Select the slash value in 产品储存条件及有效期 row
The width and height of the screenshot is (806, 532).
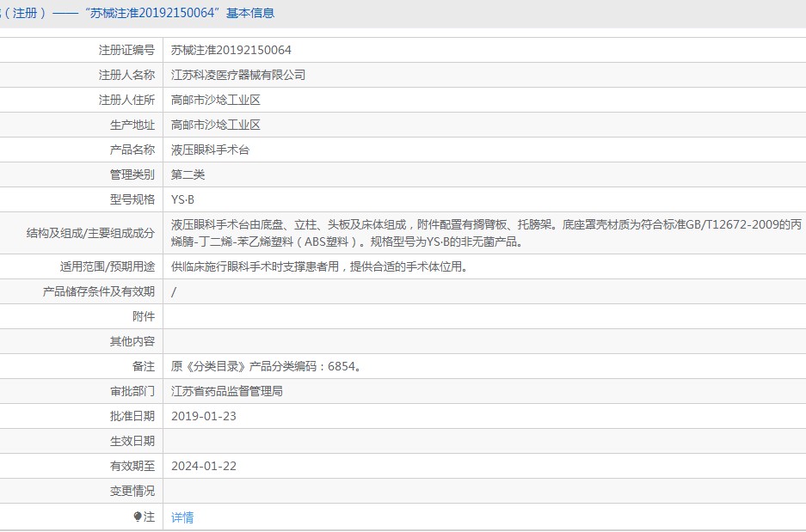coord(174,291)
